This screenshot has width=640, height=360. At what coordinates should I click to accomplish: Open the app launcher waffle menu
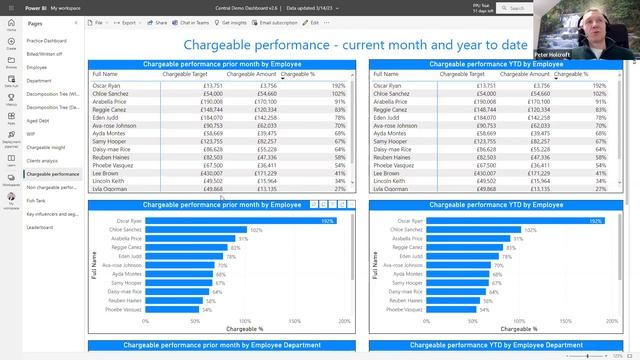click(11, 8)
